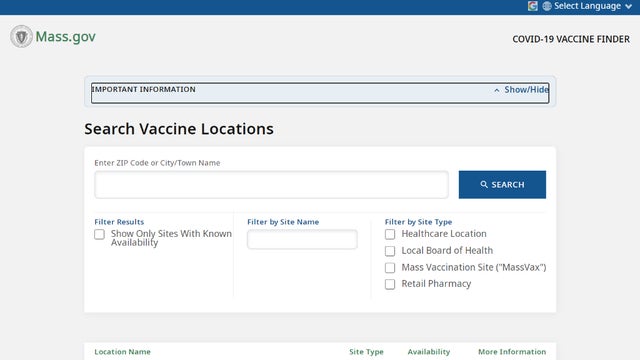Click the Mass.gov text link
The image size is (640, 360).
coord(65,36)
